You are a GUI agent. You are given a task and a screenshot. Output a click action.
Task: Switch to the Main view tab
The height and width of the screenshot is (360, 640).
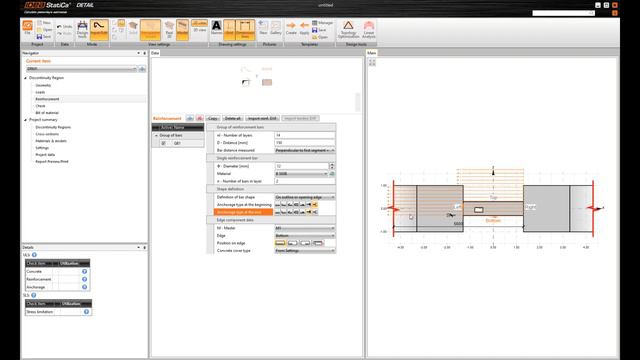(x=371, y=53)
